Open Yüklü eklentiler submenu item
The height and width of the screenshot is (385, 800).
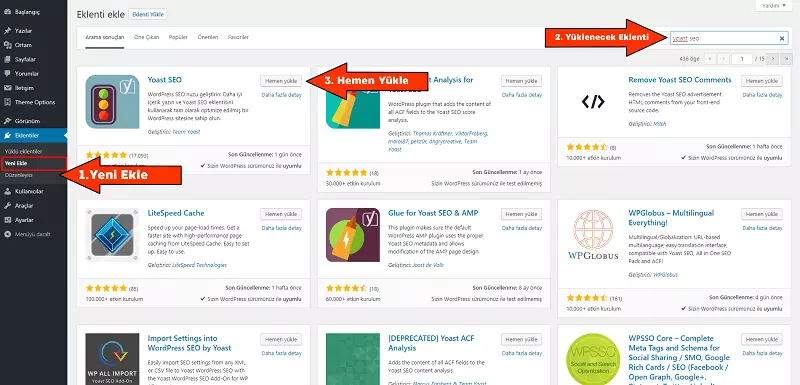[23, 151]
